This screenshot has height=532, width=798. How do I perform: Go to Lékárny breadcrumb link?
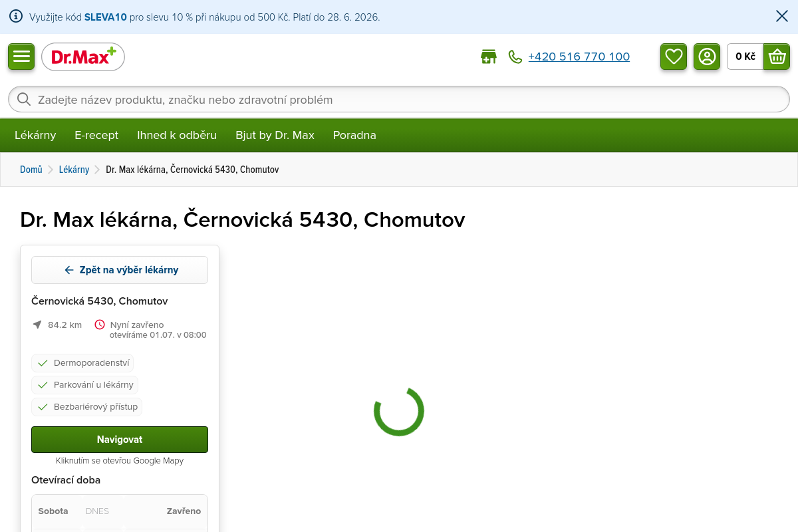tap(74, 170)
